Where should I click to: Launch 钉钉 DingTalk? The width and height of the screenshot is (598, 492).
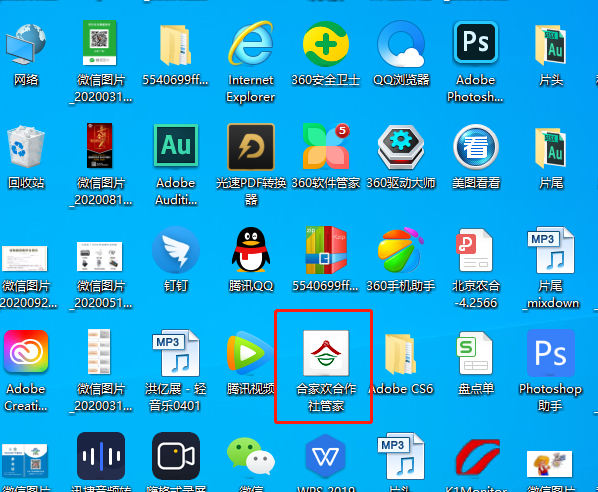(x=175, y=250)
